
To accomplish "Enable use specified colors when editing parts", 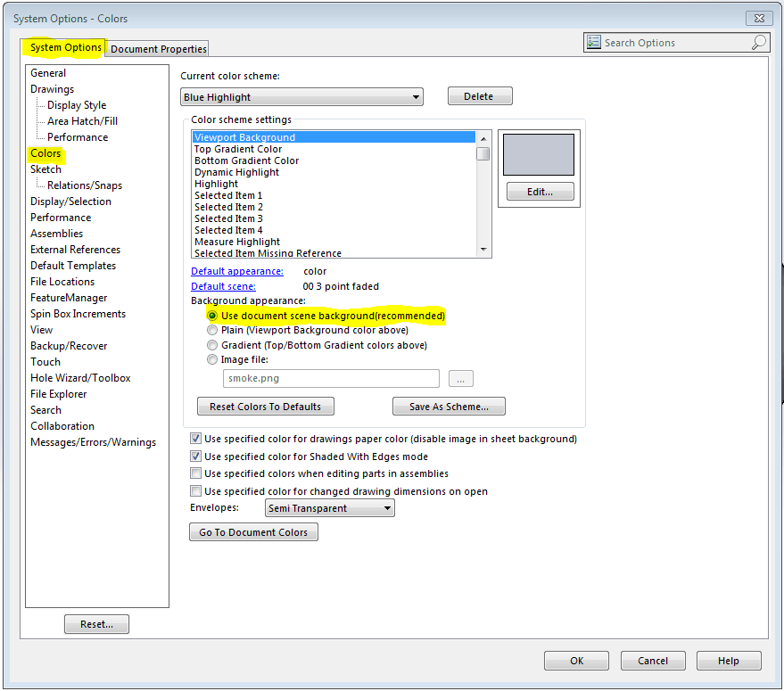I will pyautogui.click(x=195, y=473).
